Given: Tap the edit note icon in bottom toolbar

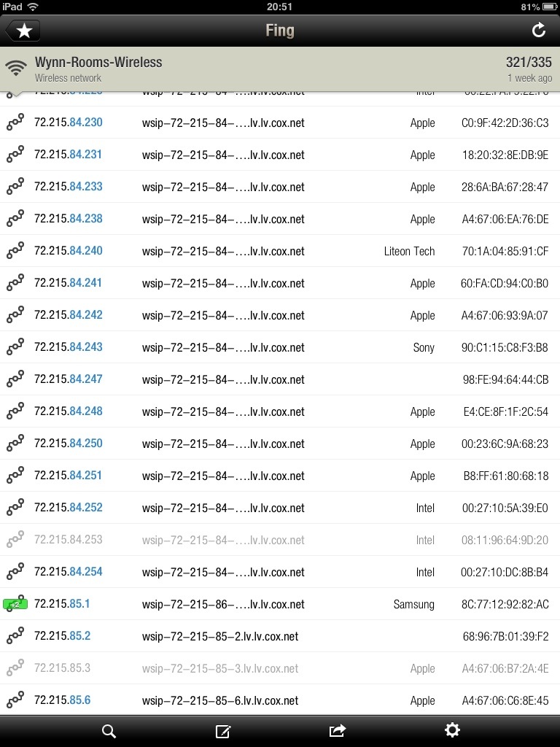Looking at the screenshot, I should coord(223,731).
